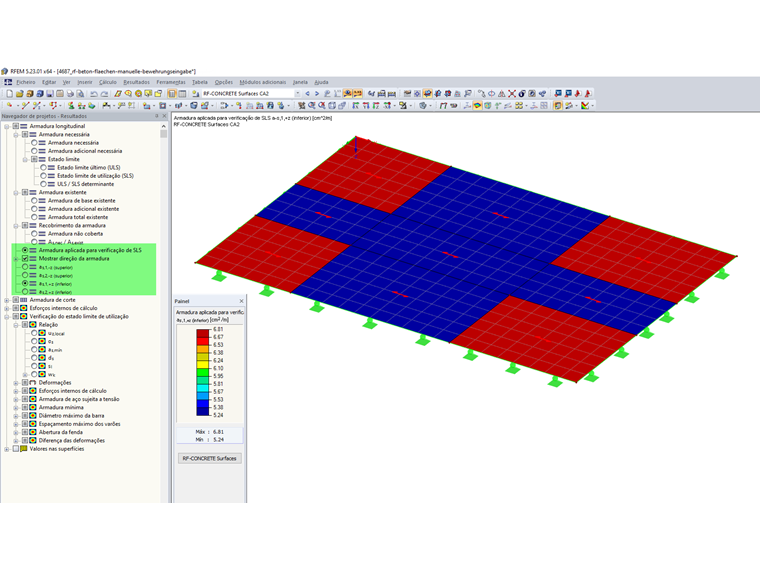Collapse the Armadura necessária group node

pyautogui.click(x=16, y=134)
